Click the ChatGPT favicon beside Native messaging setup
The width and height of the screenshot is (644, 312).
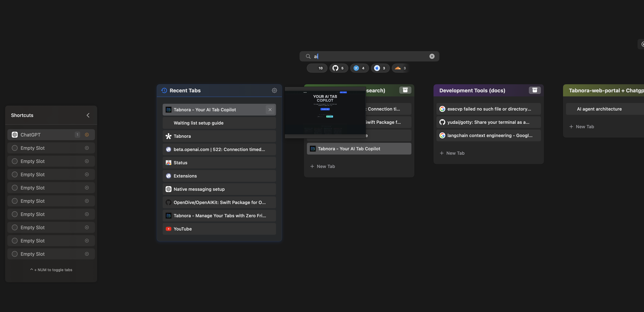pyautogui.click(x=169, y=189)
